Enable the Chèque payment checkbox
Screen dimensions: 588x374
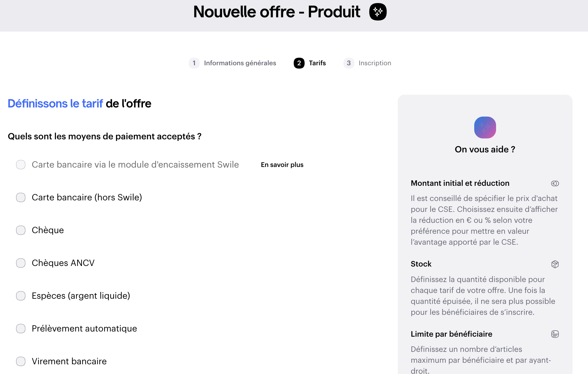point(21,230)
